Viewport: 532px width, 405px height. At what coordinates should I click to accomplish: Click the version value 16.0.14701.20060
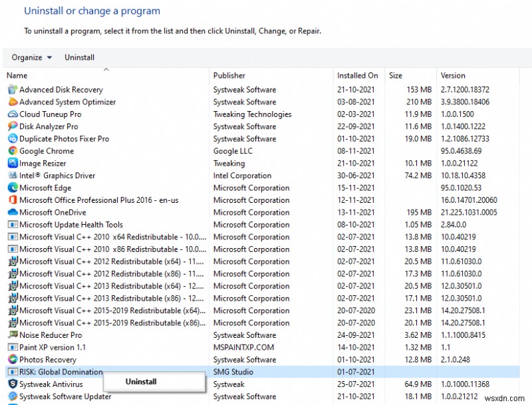(x=469, y=200)
